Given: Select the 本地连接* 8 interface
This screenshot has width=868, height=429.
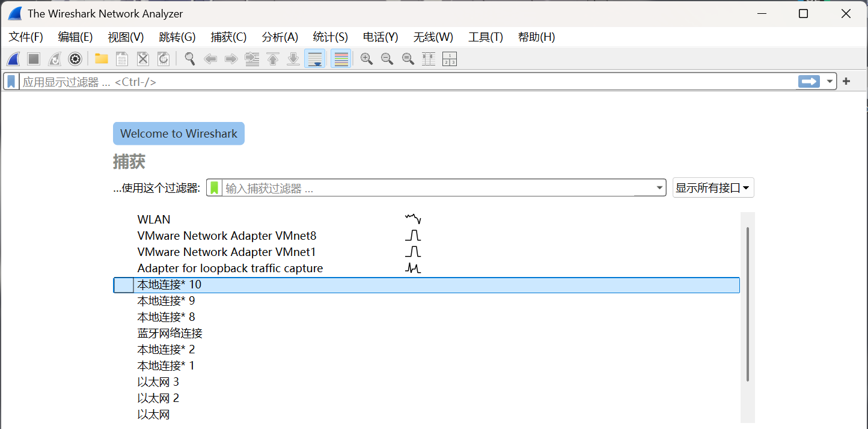Looking at the screenshot, I should (426, 317).
